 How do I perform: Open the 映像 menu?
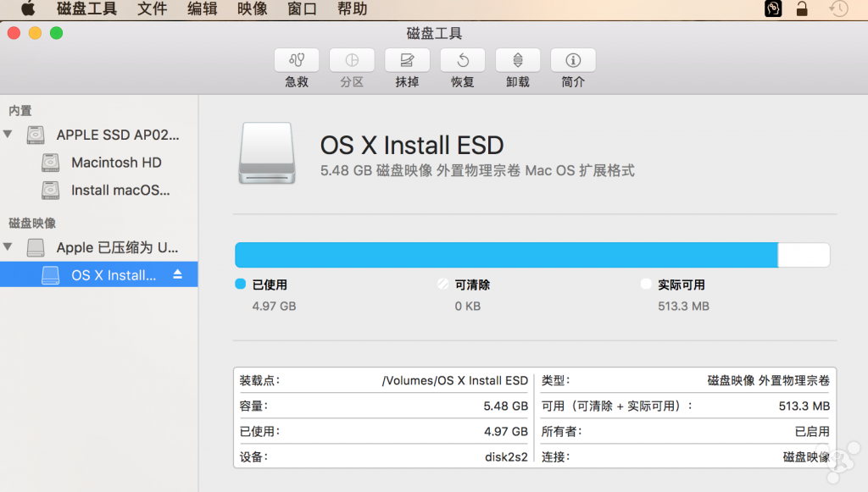(252, 8)
